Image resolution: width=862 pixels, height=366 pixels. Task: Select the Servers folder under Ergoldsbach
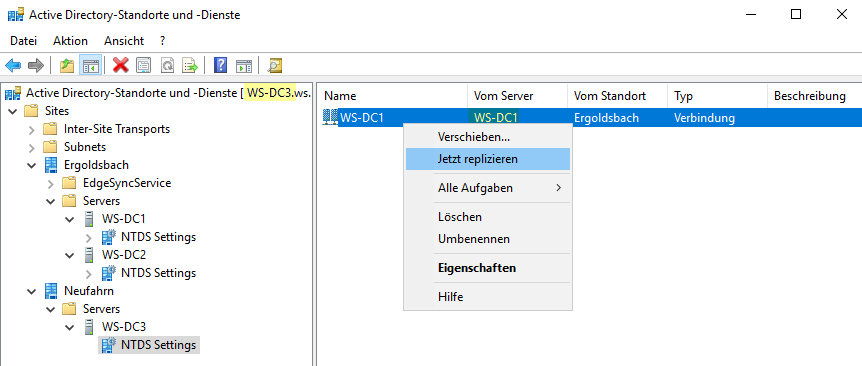[x=101, y=201]
